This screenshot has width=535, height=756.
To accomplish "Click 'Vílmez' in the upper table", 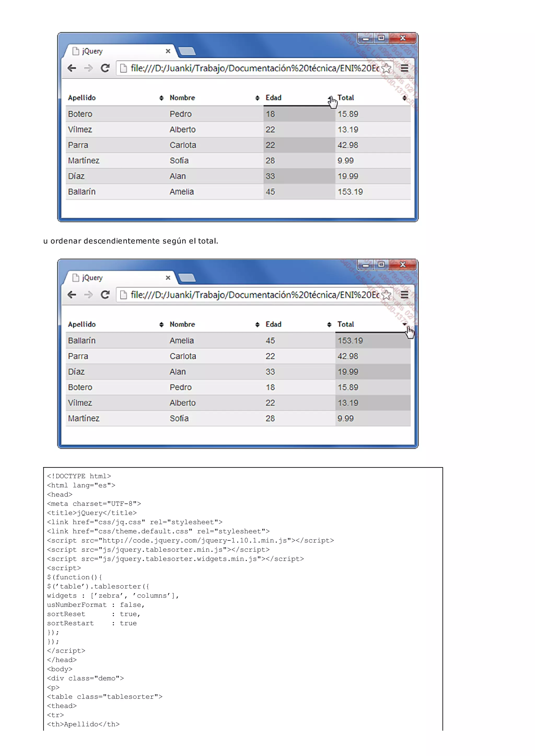I will pos(80,130).
